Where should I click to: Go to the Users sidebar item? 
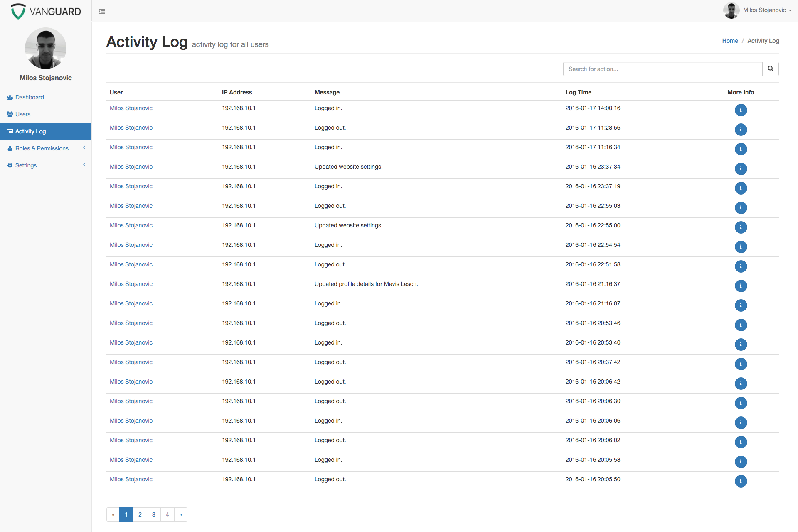tap(23, 114)
